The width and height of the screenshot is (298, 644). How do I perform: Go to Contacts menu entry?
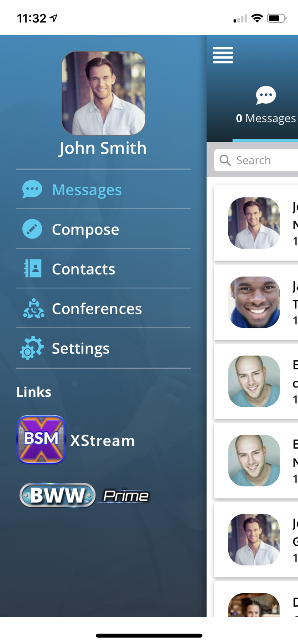pos(103,269)
